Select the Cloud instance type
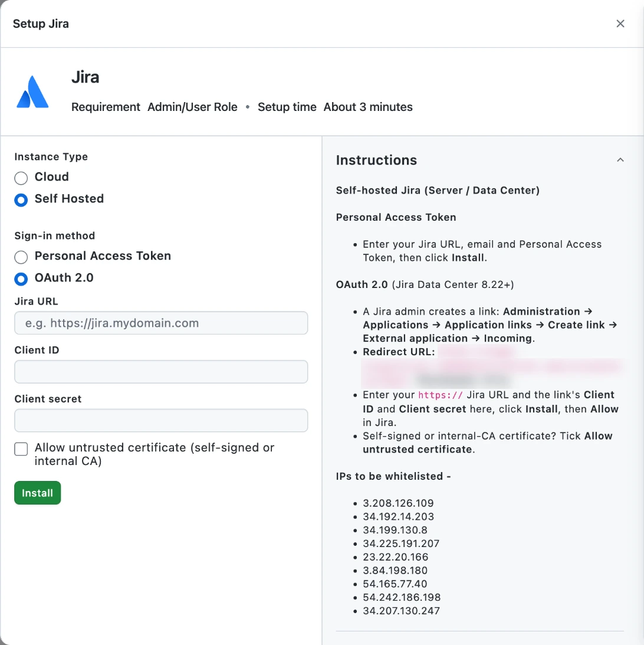Viewport: 644px width, 645px height. 21,178
